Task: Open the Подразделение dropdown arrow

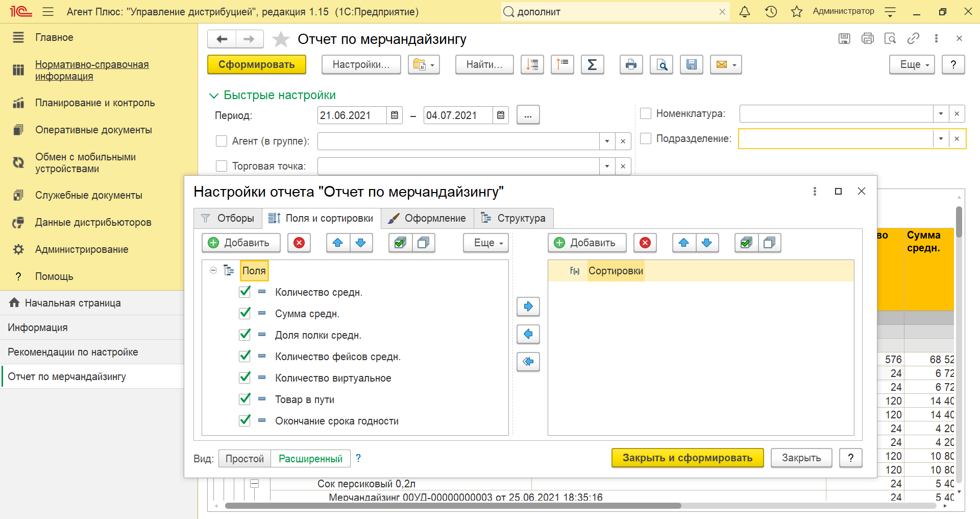Action: (x=941, y=139)
